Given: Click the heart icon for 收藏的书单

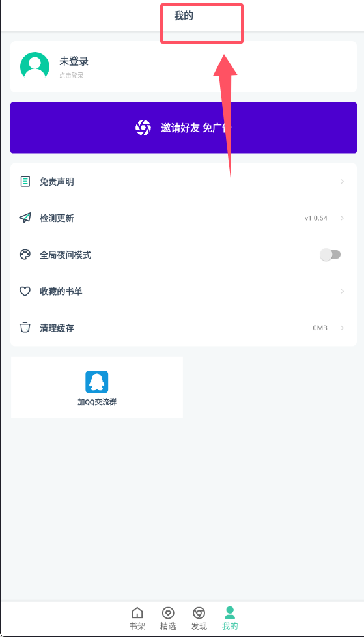Looking at the screenshot, I should click(x=25, y=291).
